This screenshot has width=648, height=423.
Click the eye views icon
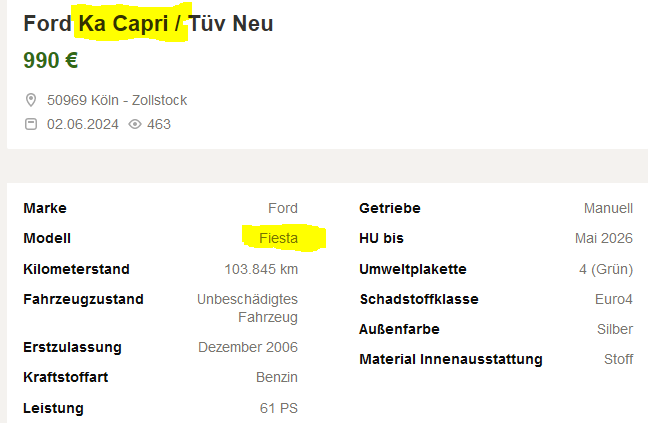coord(135,124)
